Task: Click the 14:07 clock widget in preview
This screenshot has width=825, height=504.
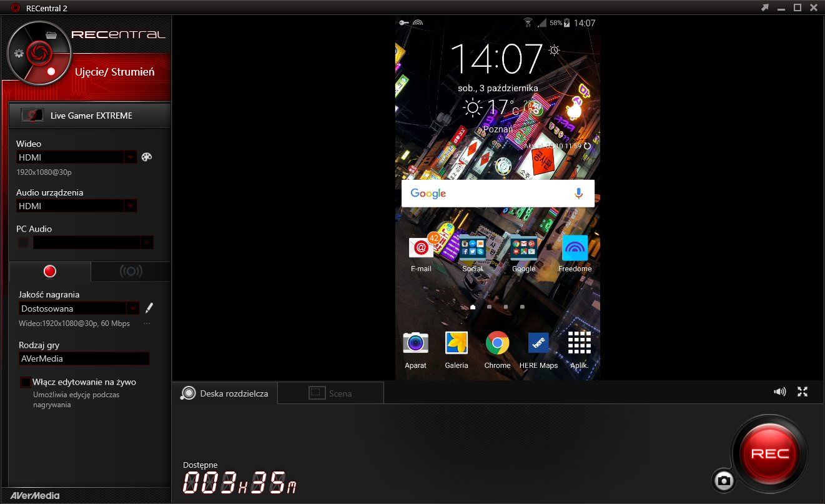Action: tap(496, 59)
